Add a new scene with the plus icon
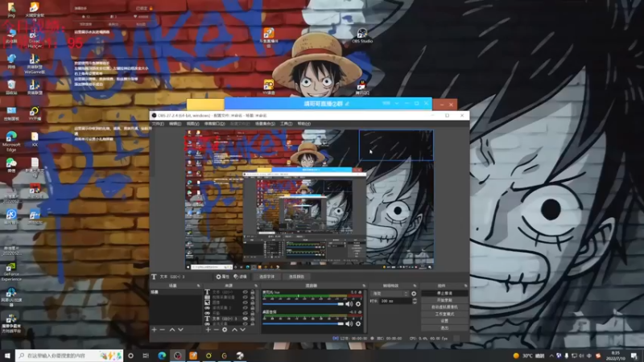This screenshot has height=362, width=644. tap(154, 330)
